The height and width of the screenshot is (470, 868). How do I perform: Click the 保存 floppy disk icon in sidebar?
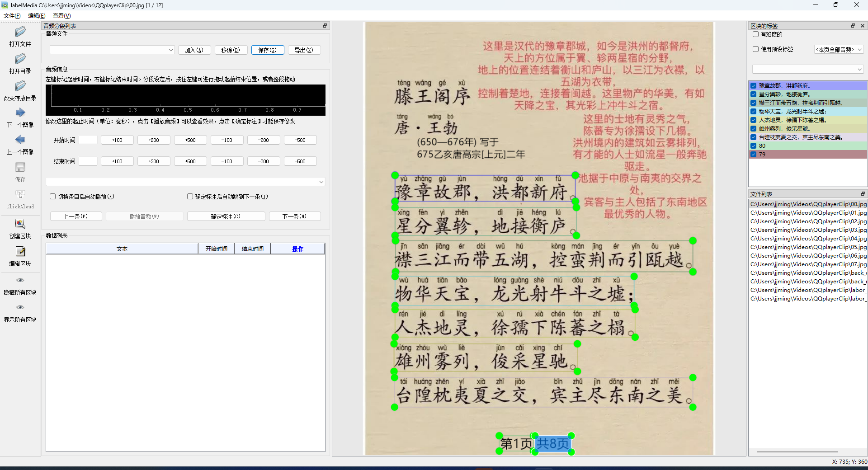(x=20, y=167)
